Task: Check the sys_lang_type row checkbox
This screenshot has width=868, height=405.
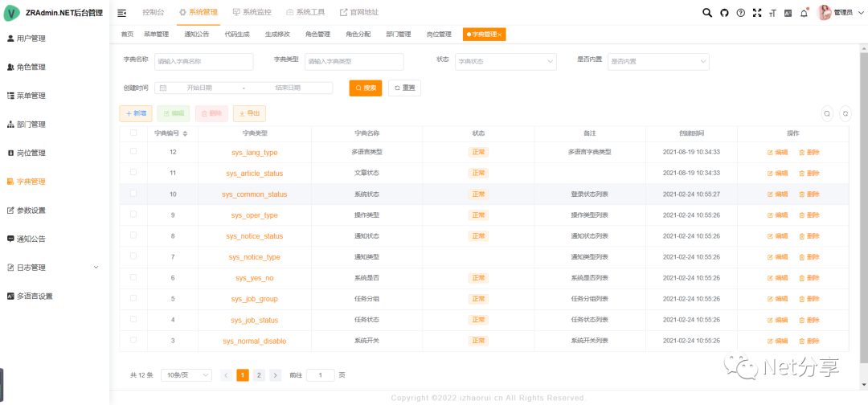Action: 133,151
